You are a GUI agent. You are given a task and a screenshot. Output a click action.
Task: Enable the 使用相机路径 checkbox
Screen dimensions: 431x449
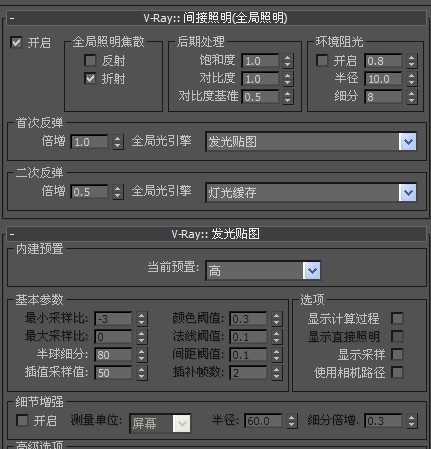click(397, 372)
